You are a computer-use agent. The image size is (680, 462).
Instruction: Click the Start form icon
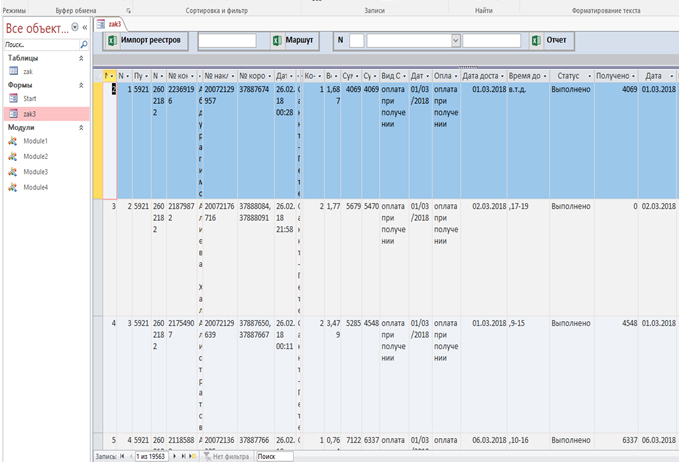14,98
